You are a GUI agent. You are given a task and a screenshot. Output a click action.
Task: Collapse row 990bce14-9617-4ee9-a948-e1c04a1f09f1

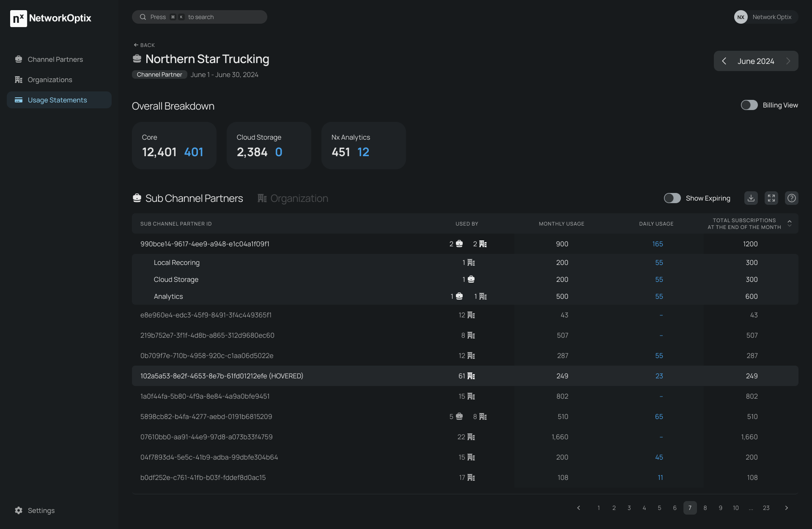click(465, 244)
